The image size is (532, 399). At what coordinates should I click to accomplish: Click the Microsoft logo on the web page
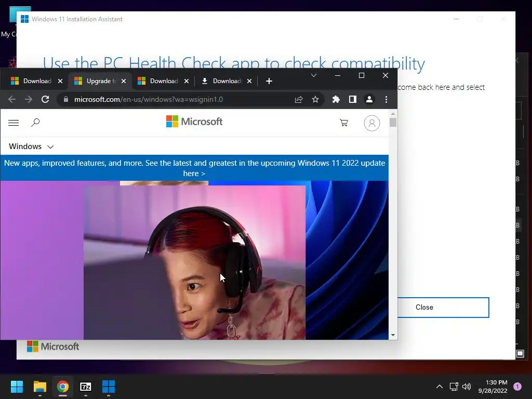pyautogui.click(x=194, y=122)
